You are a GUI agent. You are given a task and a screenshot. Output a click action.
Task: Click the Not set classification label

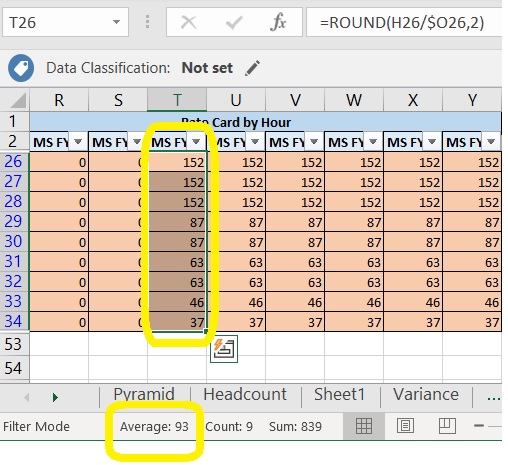click(207, 68)
